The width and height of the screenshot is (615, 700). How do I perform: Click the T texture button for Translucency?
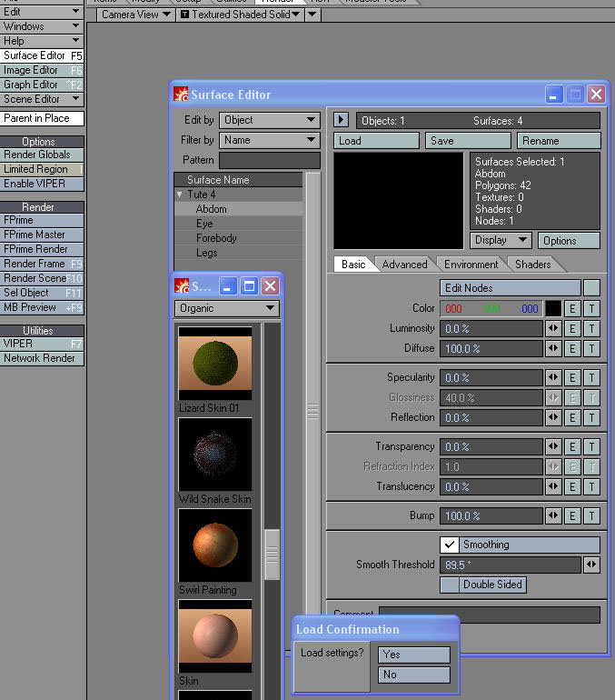tap(591, 487)
